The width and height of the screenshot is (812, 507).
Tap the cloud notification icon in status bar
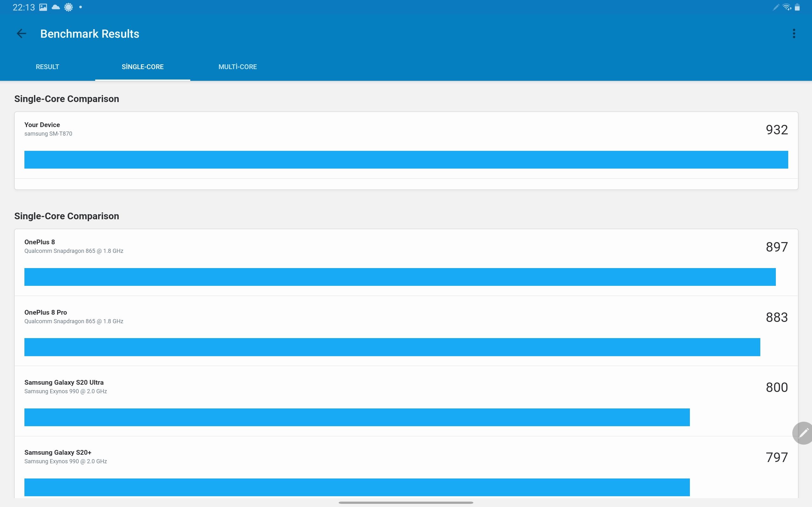(56, 7)
